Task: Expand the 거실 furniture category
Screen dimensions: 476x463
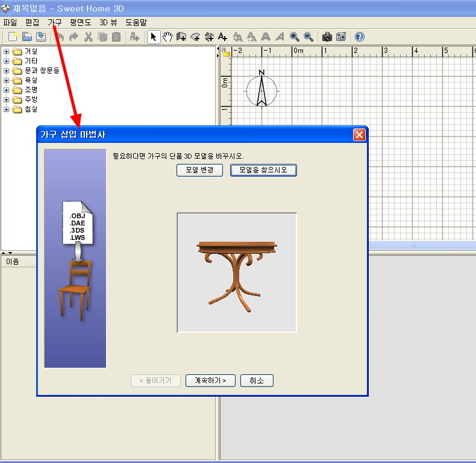Action: pos(7,51)
